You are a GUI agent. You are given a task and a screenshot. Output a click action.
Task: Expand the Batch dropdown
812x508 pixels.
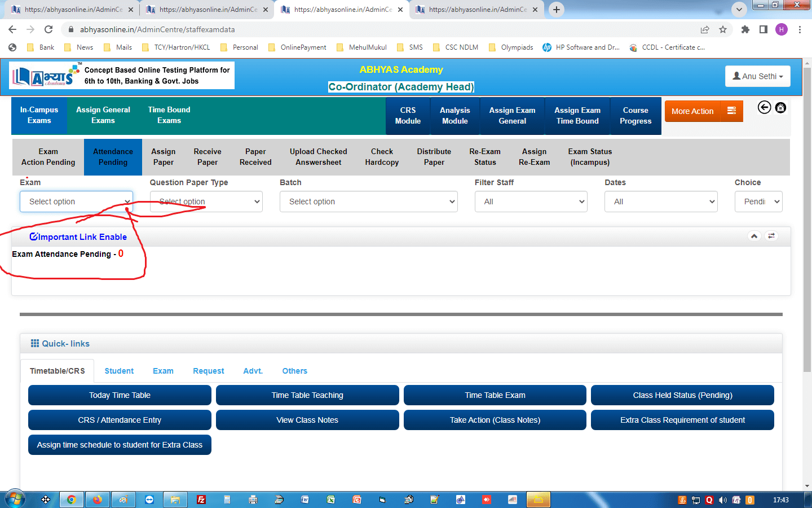pyautogui.click(x=368, y=202)
